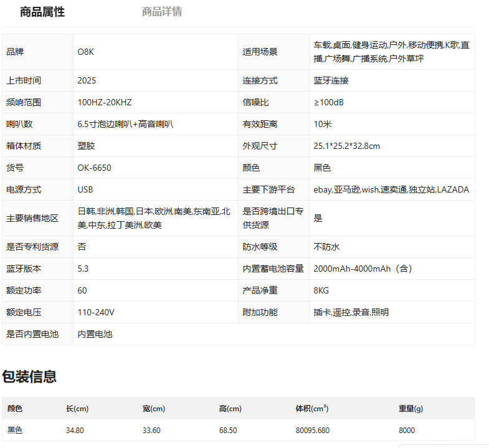Click the Bluetooth version value 5.3
489x448 pixels.
(x=83, y=269)
